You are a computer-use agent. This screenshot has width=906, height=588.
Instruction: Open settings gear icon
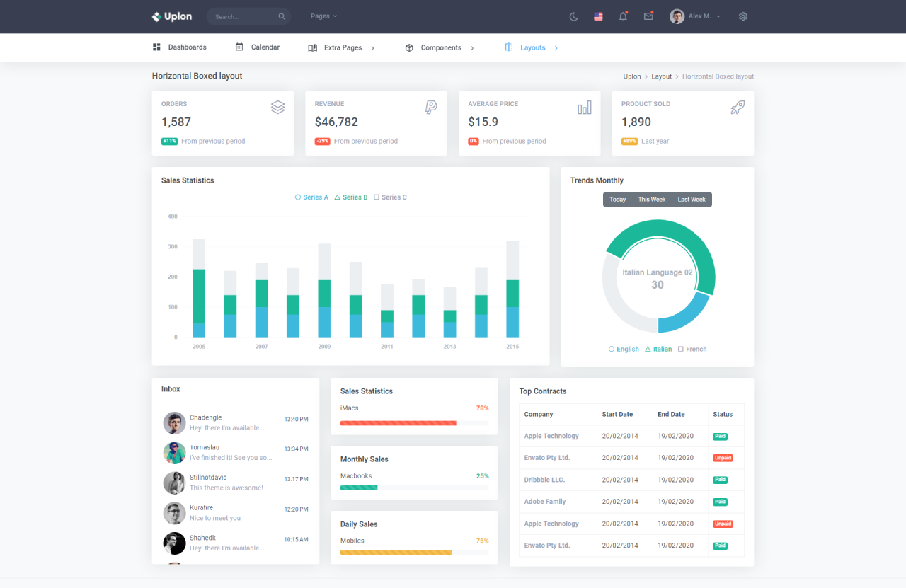(743, 16)
